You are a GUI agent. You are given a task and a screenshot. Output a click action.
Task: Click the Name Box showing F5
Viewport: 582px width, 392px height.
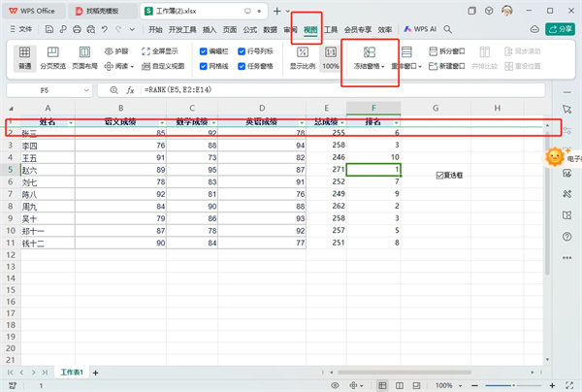click(x=45, y=90)
